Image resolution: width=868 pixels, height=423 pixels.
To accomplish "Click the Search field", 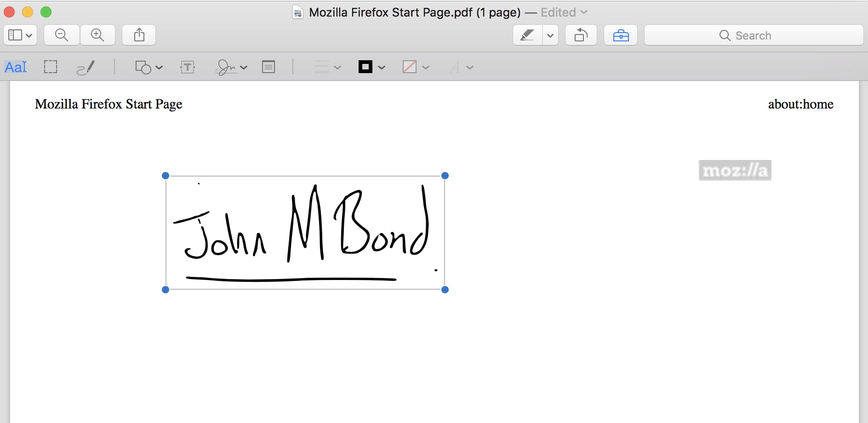I will tap(754, 35).
